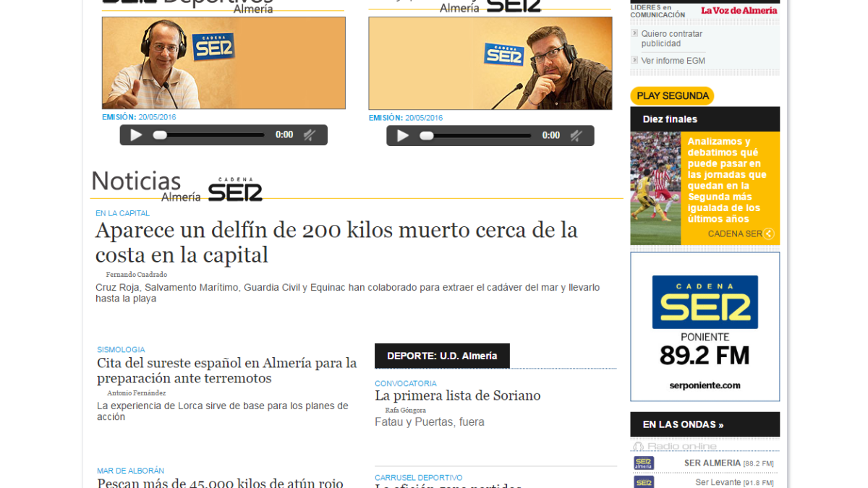Click the Diez finales football match thumbnail
Image resolution: width=868 pixels, height=488 pixels.
click(x=655, y=188)
